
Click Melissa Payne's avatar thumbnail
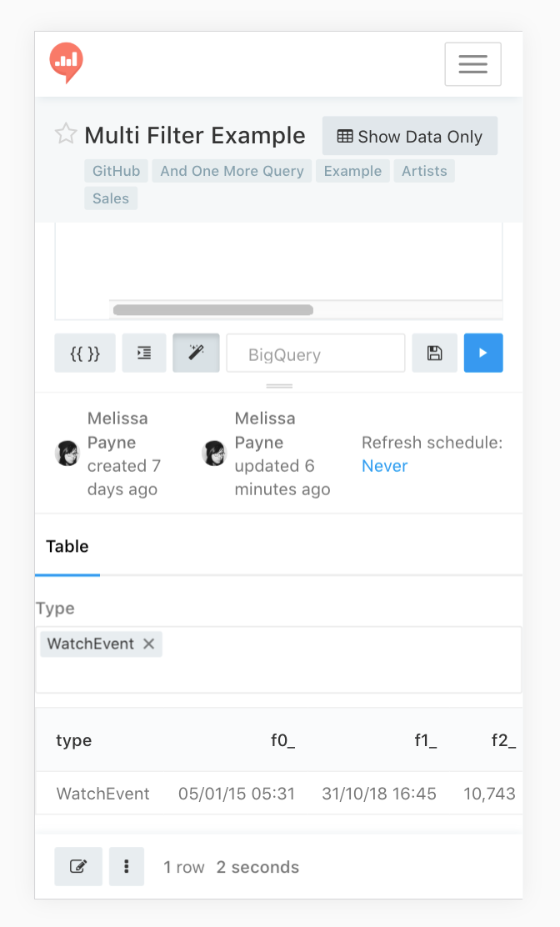coord(67,453)
